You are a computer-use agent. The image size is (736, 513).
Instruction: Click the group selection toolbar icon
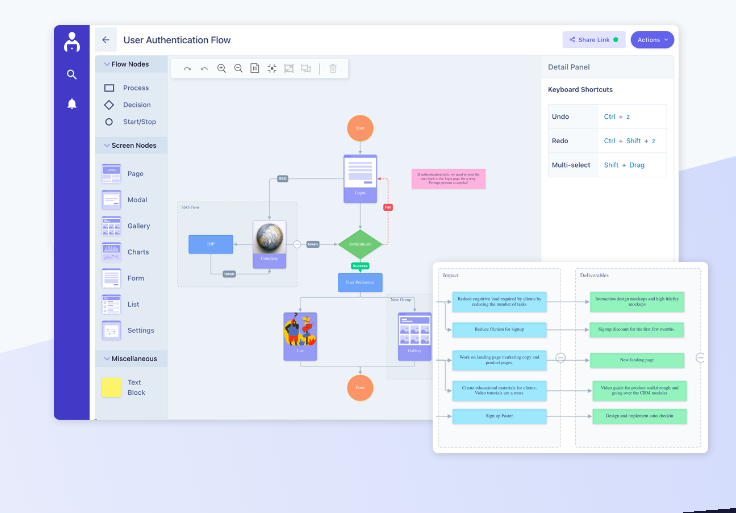coord(289,69)
